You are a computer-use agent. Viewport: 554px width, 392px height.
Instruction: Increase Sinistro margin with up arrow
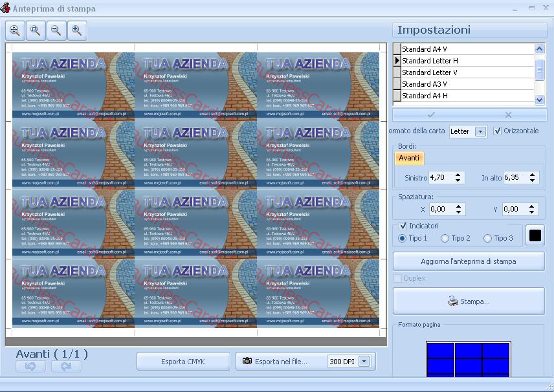point(458,175)
